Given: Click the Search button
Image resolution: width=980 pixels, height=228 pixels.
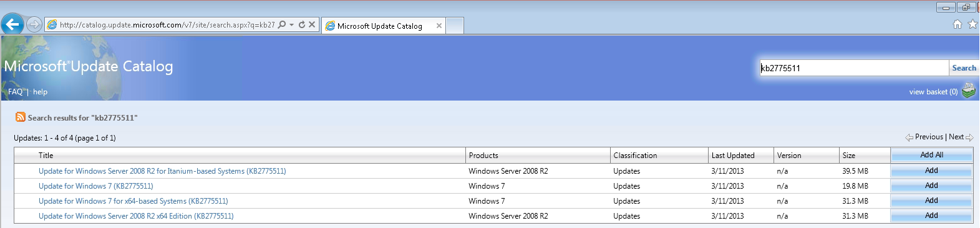Looking at the screenshot, I should pos(964,68).
